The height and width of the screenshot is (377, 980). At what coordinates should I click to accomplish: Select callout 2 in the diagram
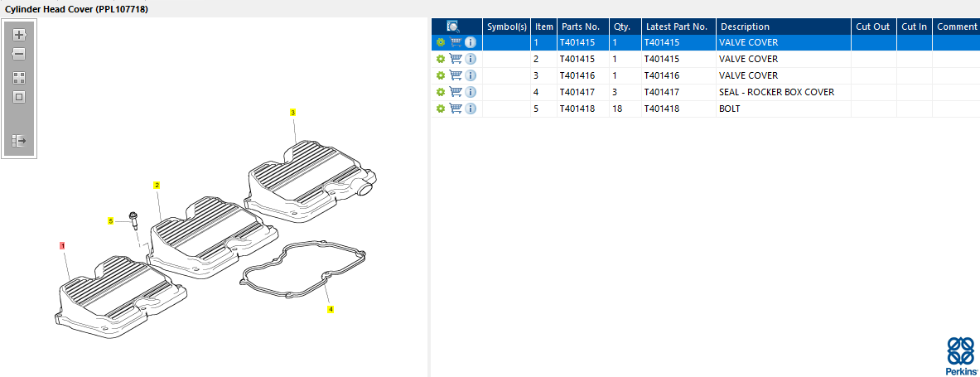point(157,185)
